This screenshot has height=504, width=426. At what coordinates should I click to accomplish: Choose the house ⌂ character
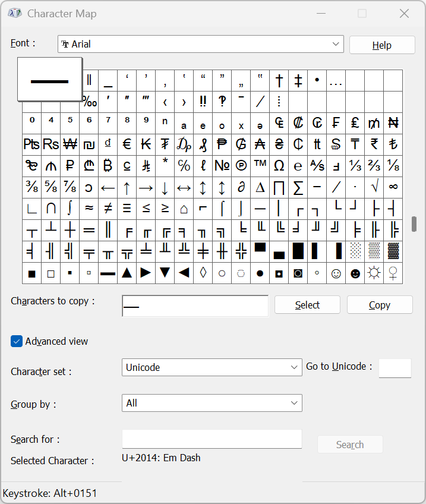click(184, 209)
